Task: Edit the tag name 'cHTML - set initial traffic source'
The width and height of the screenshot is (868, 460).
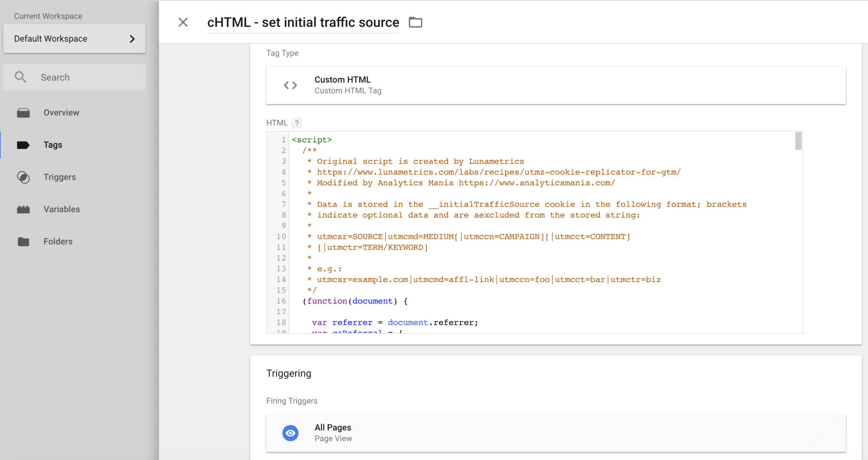Action: [x=303, y=23]
